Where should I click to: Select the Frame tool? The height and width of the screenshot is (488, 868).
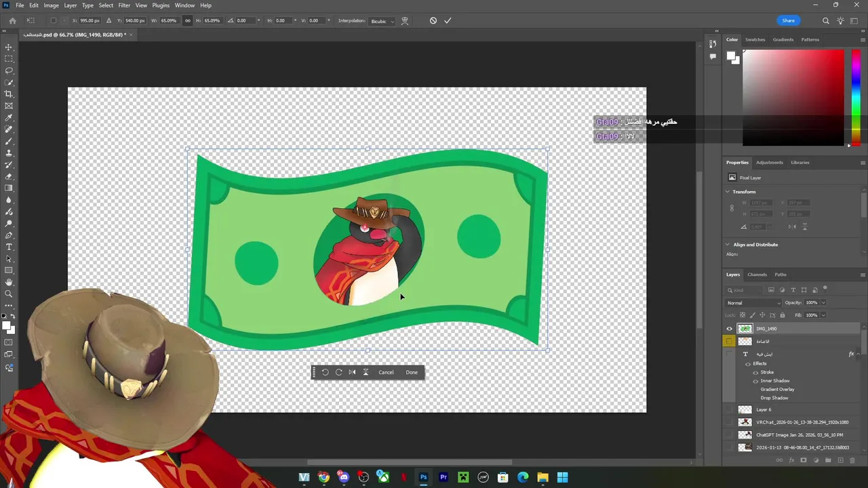(x=9, y=106)
